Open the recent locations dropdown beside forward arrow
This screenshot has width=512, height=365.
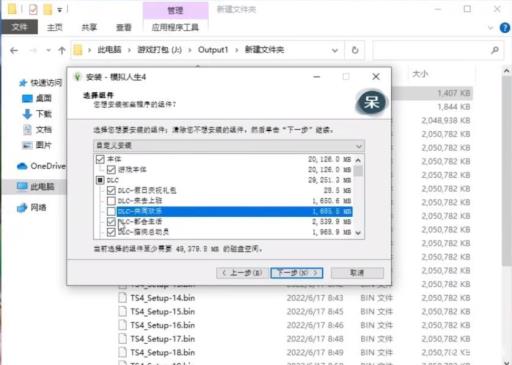click(x=48, y=50)
